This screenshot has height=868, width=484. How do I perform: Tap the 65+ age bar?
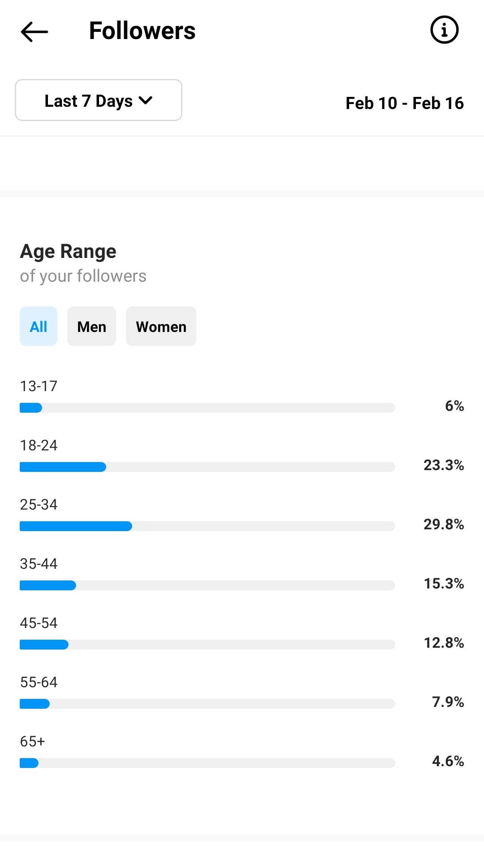point(207,763)
